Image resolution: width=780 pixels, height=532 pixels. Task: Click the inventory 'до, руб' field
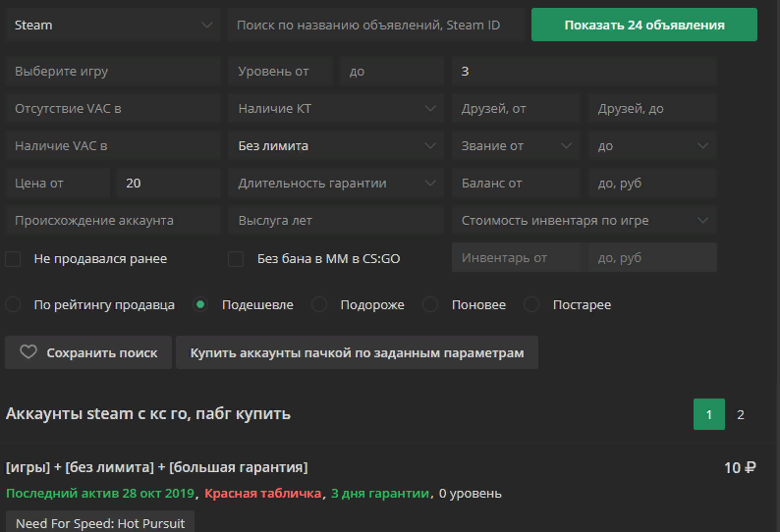coord(652,257)
